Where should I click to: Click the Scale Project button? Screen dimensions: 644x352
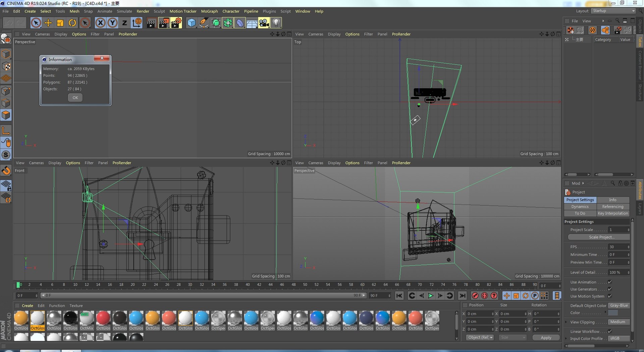pyautogui.click(x=599, y=237)
